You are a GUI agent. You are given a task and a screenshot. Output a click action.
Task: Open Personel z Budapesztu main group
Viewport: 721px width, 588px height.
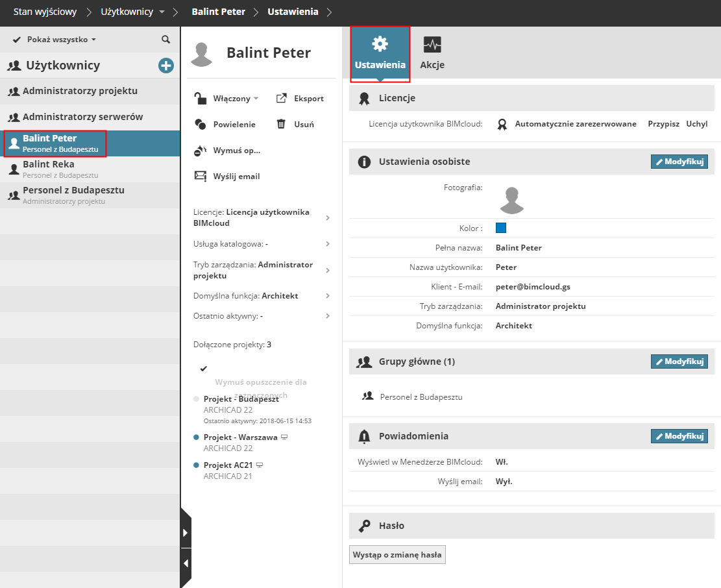click(x=421, y=397)
